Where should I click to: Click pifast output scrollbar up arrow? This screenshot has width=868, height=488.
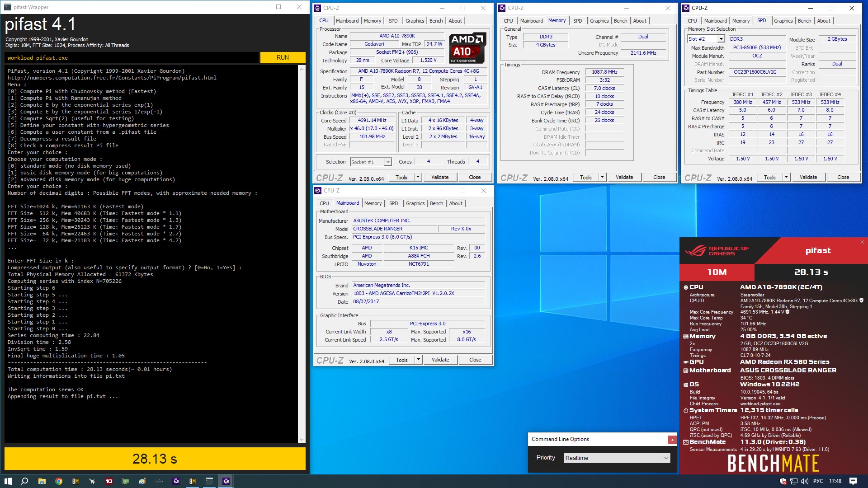point(302,69)
